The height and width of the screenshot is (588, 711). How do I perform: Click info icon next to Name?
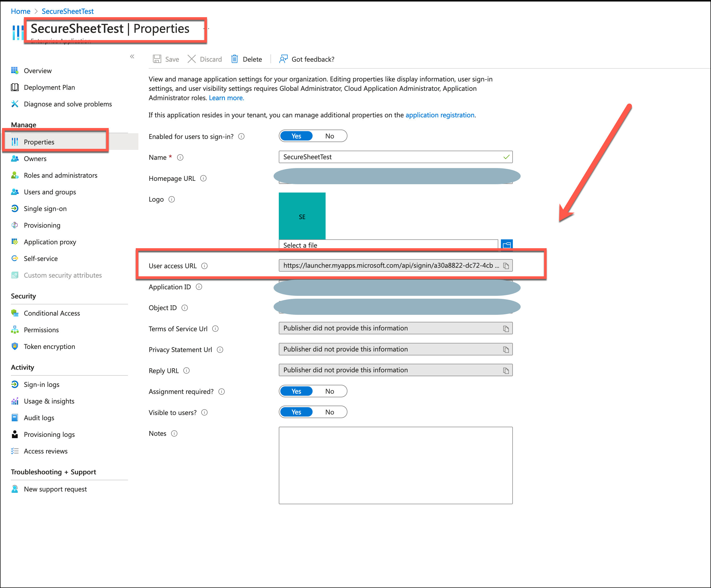click(180, 157)
